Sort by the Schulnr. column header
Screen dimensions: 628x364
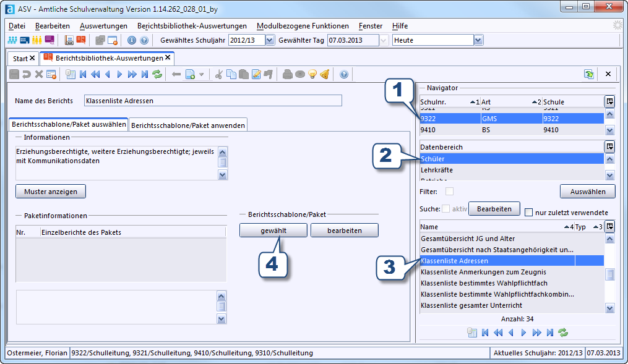tap(450, 102)
